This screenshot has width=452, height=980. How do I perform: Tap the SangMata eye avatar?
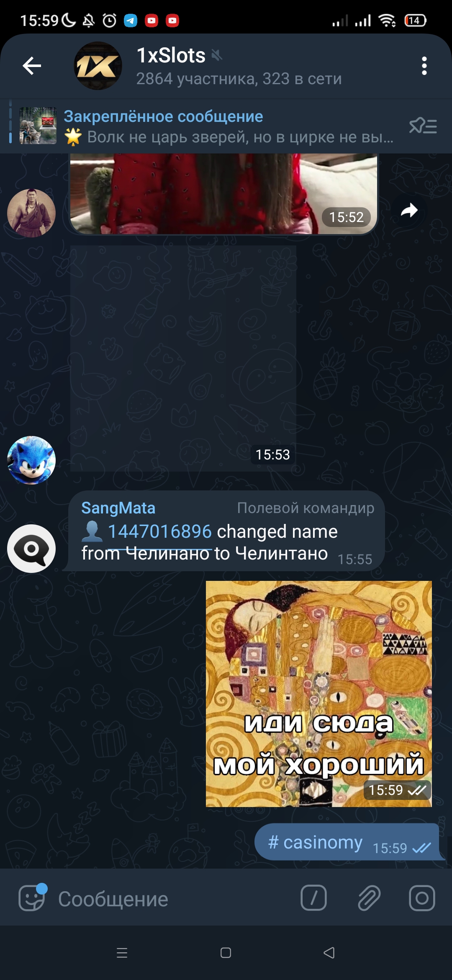(x=31, y=548)
